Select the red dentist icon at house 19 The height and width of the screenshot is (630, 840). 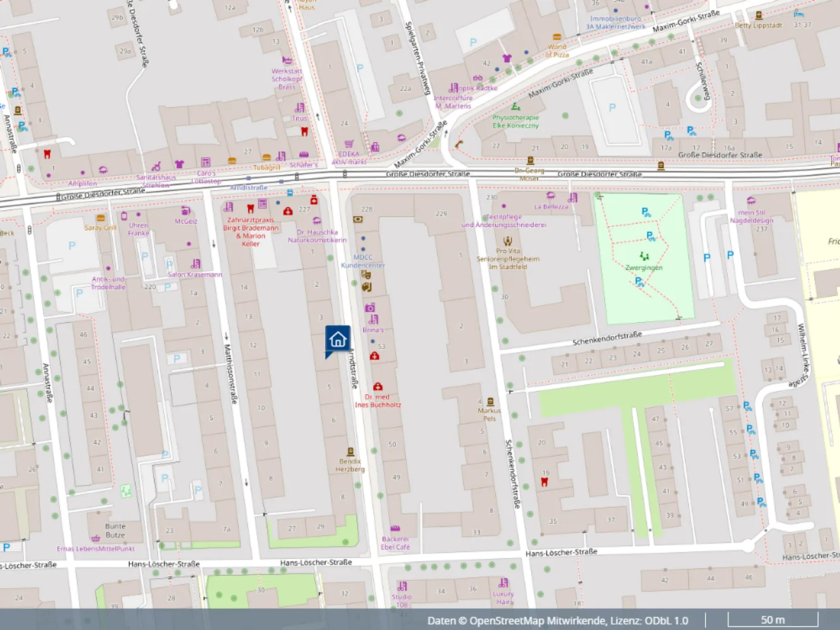pyautogui.click(x=544, y=482)
